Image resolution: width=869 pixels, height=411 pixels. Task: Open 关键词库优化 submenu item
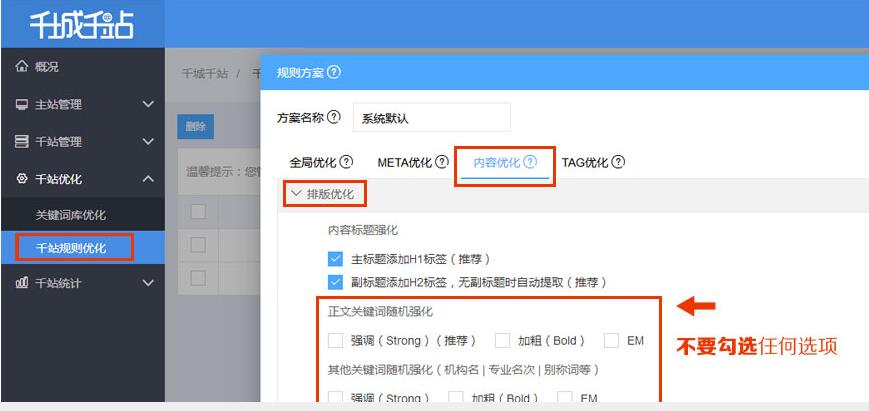70,215
